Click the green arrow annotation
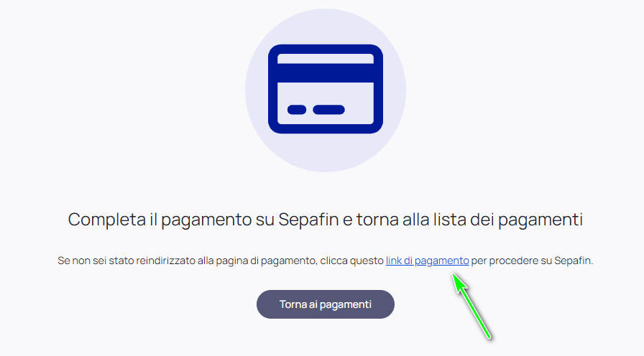Viewport: 644px width, 356px height. click(471, 306)
